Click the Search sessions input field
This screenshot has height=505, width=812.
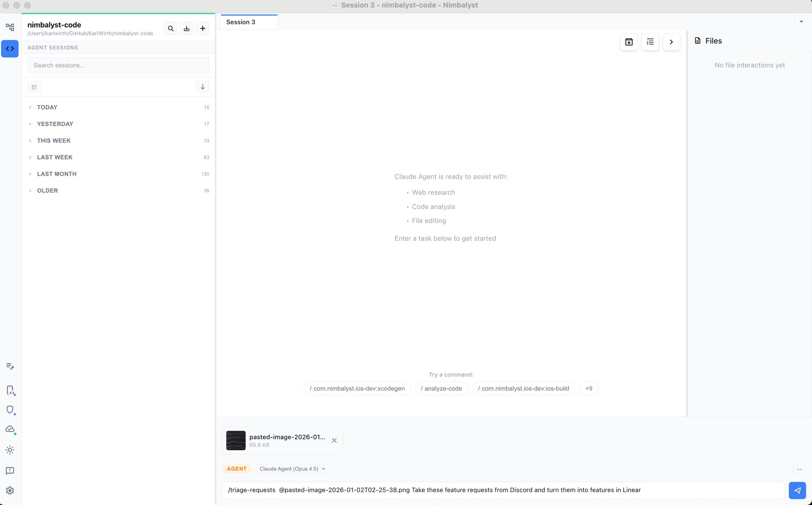point(118,65)
